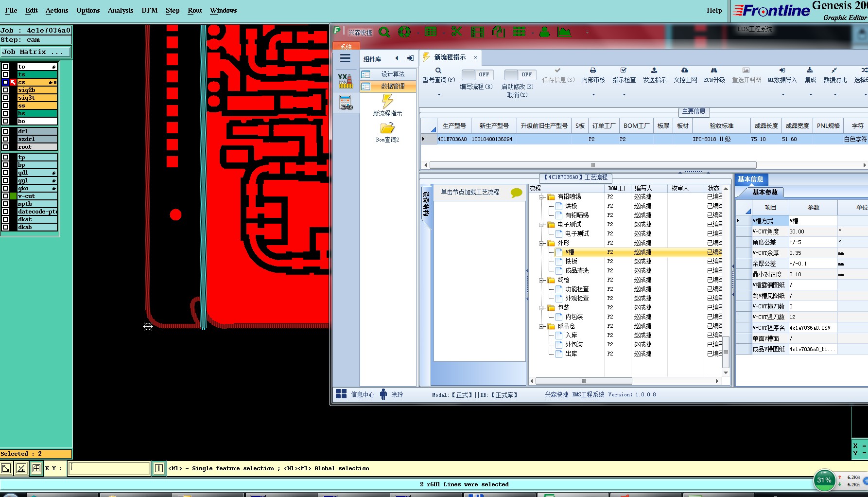
Task: Click the green scissors icon
Action: (456, 32)
